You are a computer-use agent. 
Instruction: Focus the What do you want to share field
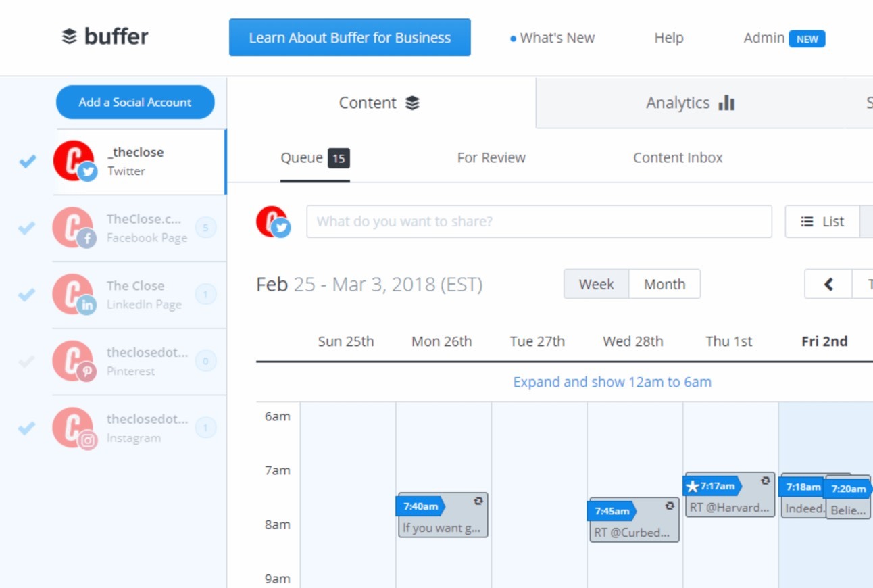539,222
